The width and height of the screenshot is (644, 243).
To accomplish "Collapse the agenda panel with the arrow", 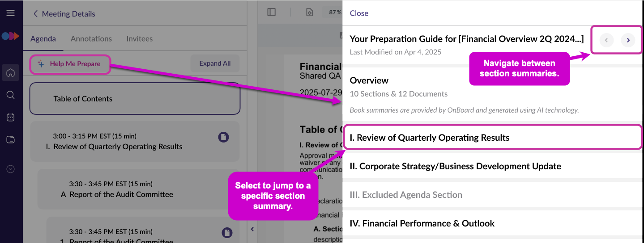I will 252,229.
